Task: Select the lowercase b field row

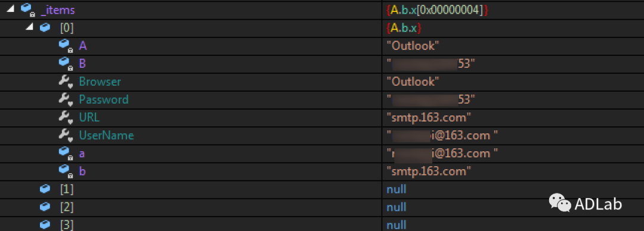Action: [x=322, y=171]
